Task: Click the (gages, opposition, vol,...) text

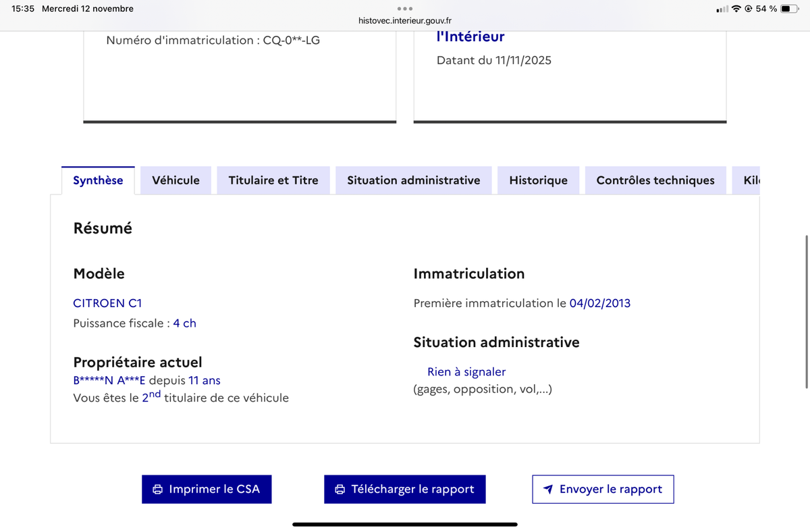Action: click(x=483, y=390)
